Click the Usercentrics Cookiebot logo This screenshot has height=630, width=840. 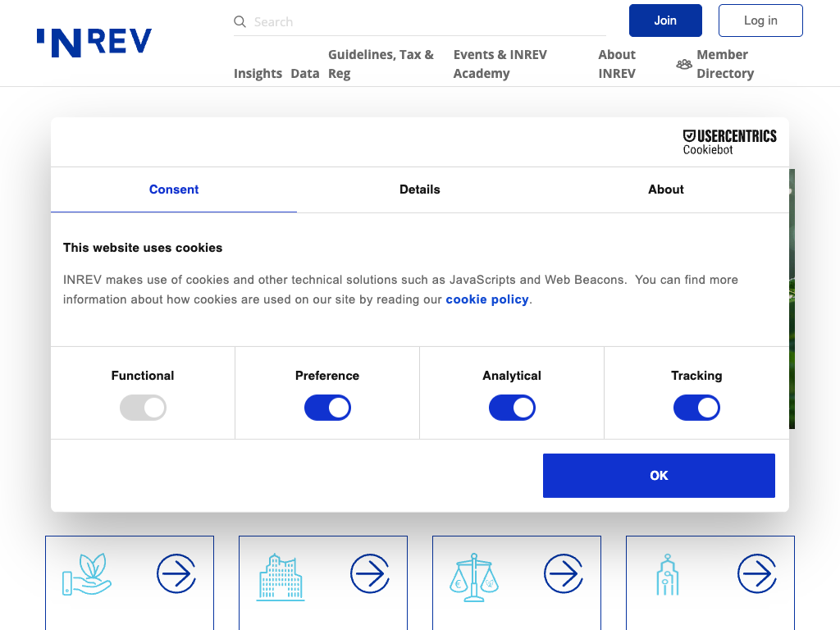tap(729, 141)
